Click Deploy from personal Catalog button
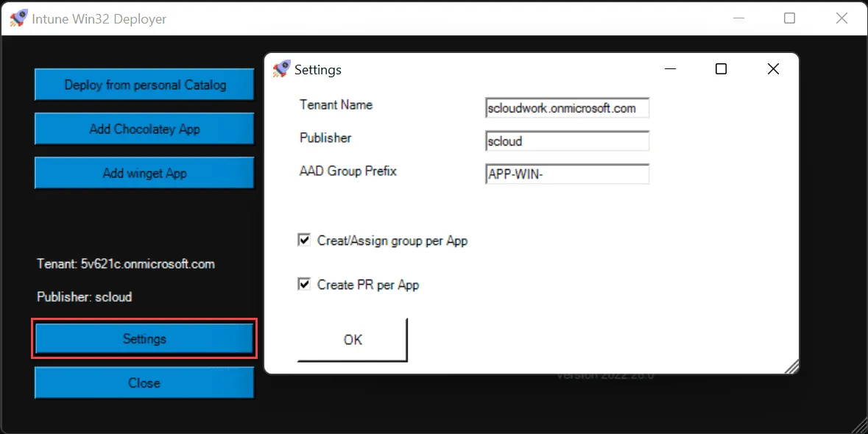 (144, 85)
